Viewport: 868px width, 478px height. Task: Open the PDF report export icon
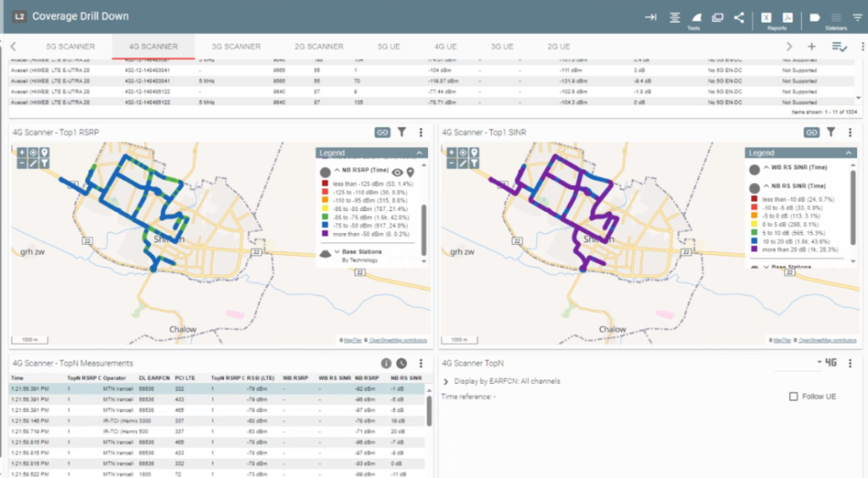[787, 17]
